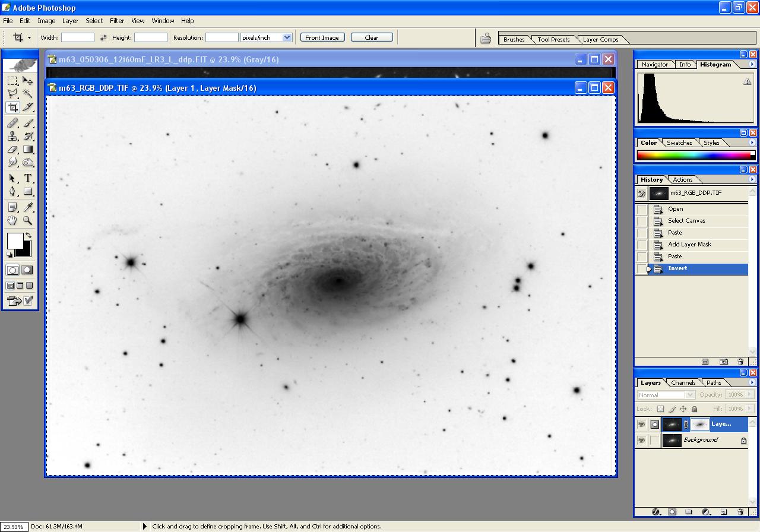
Task: Click the crop Width input field
Action: (x=78, y=37)
